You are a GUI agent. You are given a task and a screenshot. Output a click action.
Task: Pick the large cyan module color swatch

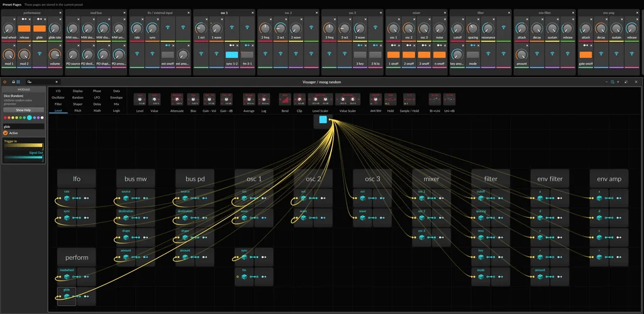coord(29,117)
